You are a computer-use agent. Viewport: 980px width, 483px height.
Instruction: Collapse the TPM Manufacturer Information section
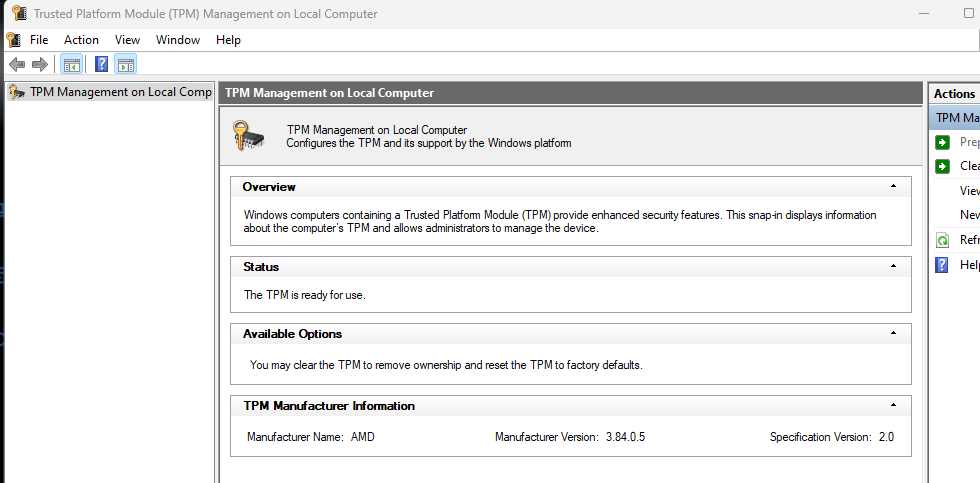pos(894,406)
